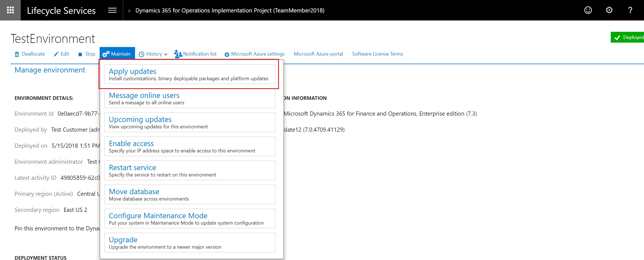This screenshot has height=260, width=644.
Task: Expand the History dropdown chevron
Action: (x=165, y=54)
